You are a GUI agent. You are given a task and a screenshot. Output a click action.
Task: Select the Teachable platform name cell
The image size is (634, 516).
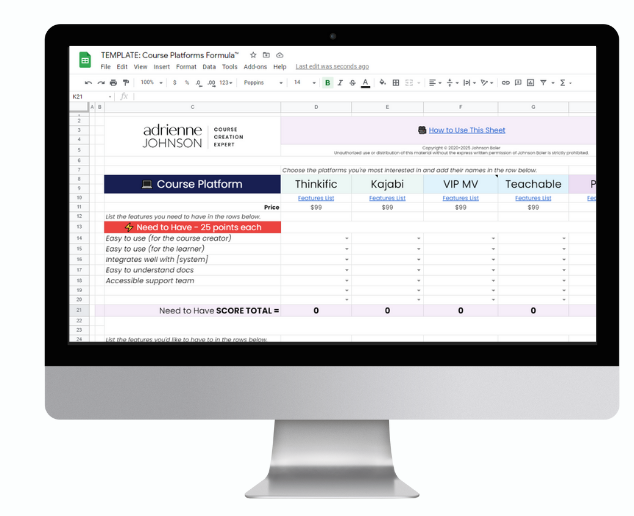pos(533,184)
